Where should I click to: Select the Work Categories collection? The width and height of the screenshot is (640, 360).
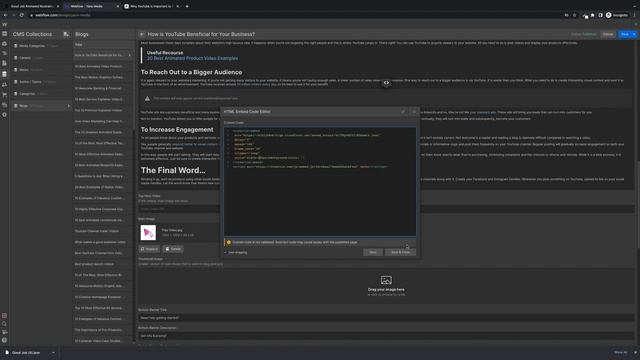click(x=41, y=46)
